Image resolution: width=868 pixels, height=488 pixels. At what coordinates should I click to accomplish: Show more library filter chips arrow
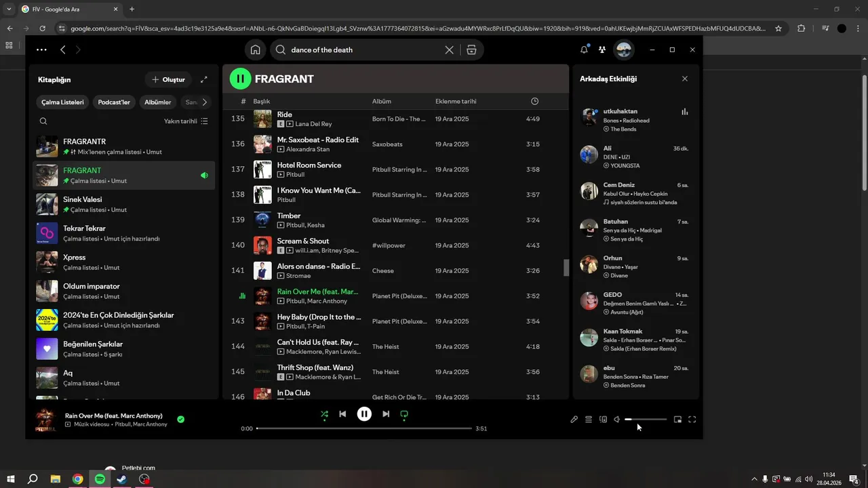[204, 102]
